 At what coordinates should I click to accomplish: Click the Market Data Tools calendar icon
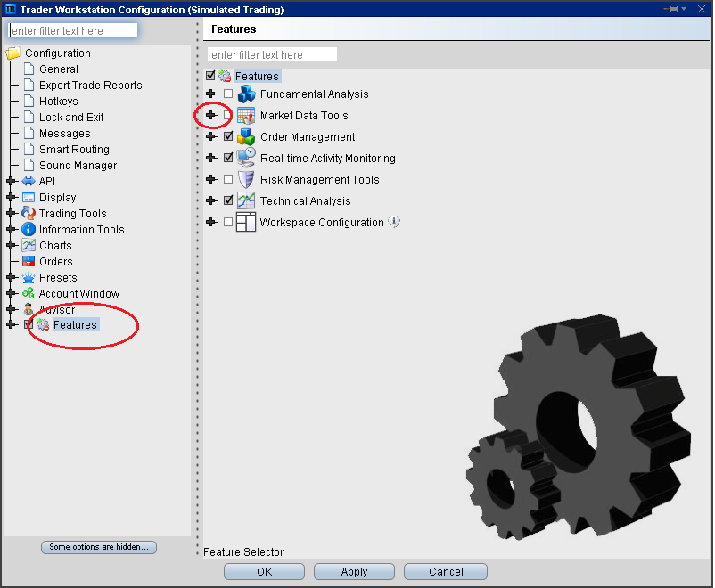click(x=246, y=116)
